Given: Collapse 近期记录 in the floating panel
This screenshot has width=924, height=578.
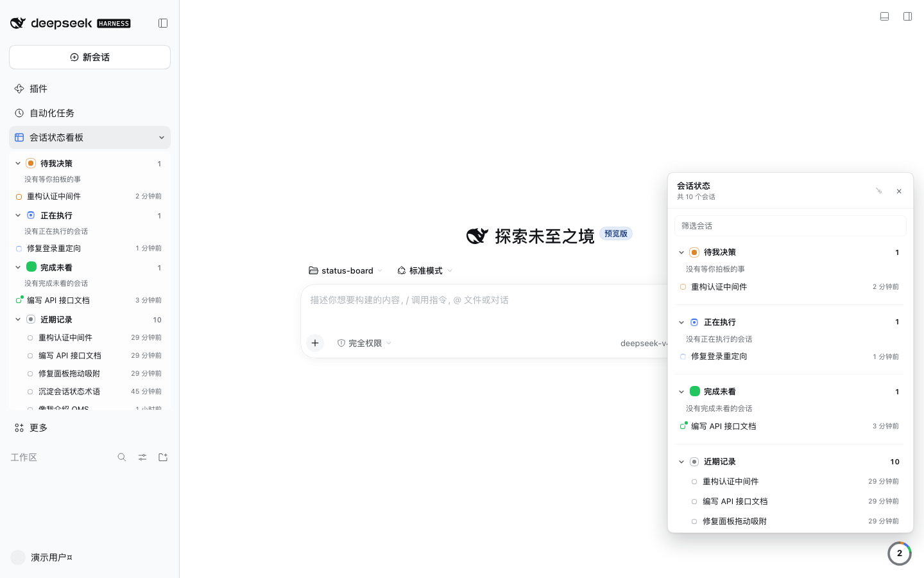Looking at the screenshot, I should 681,462.
